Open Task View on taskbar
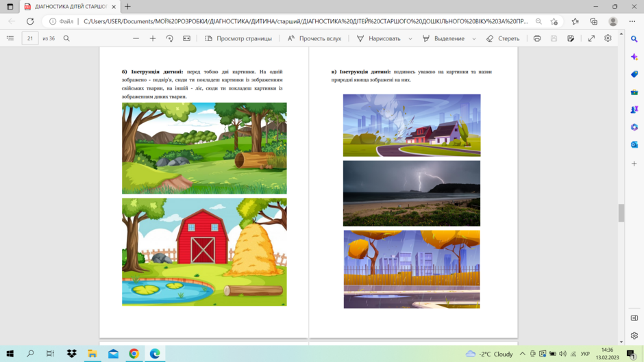 click(x=50, y=353)
